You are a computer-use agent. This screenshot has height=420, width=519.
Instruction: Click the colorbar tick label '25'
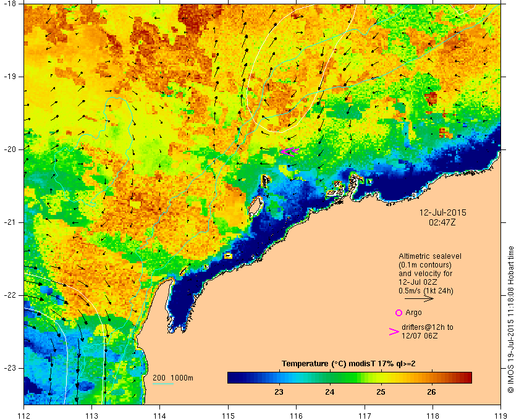(381, 392)
